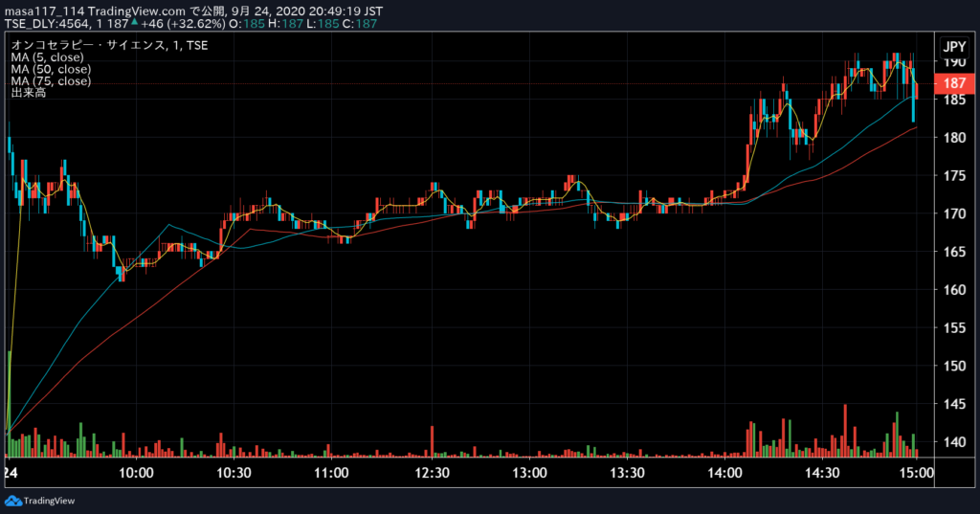980x514 pixels.
Task: Click the TradingView logo icon
Action: [x=13, y=501]
